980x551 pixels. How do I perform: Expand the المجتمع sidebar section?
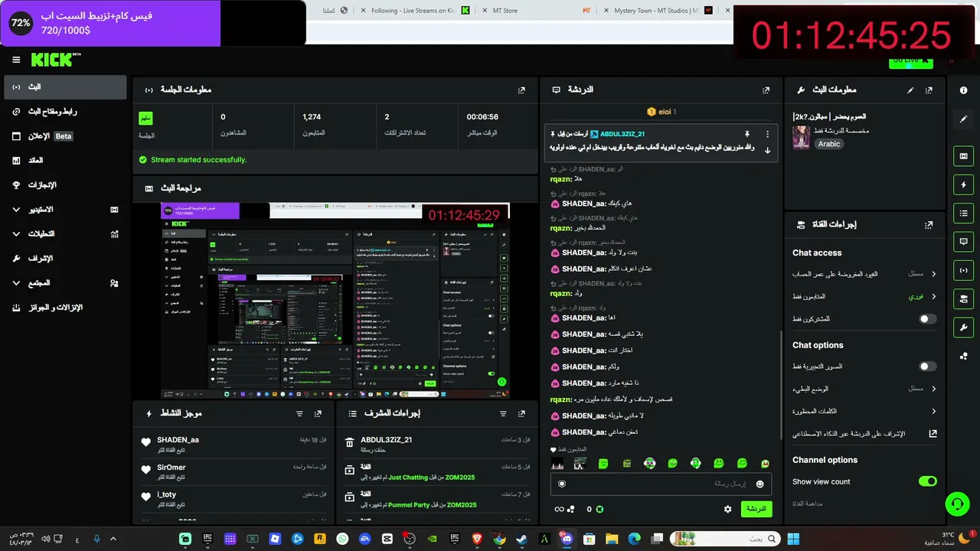pyautogui.click(x=65, y=283)
